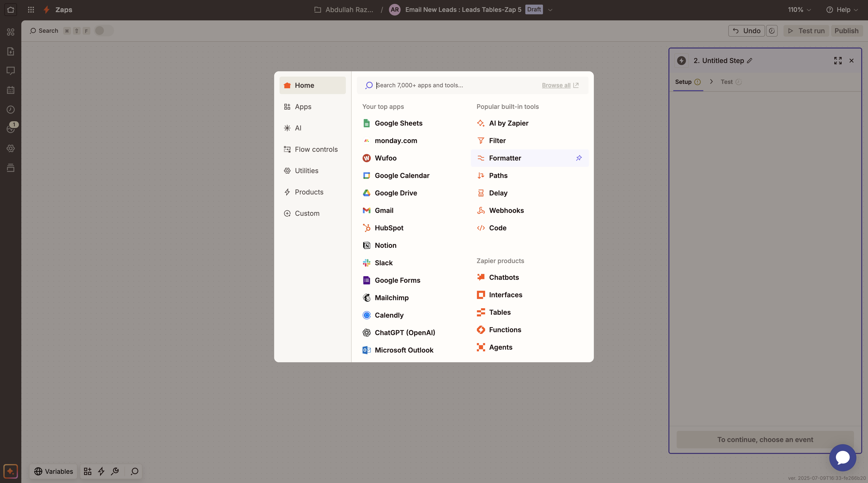Open the chat support bubble

coord(842,457)
